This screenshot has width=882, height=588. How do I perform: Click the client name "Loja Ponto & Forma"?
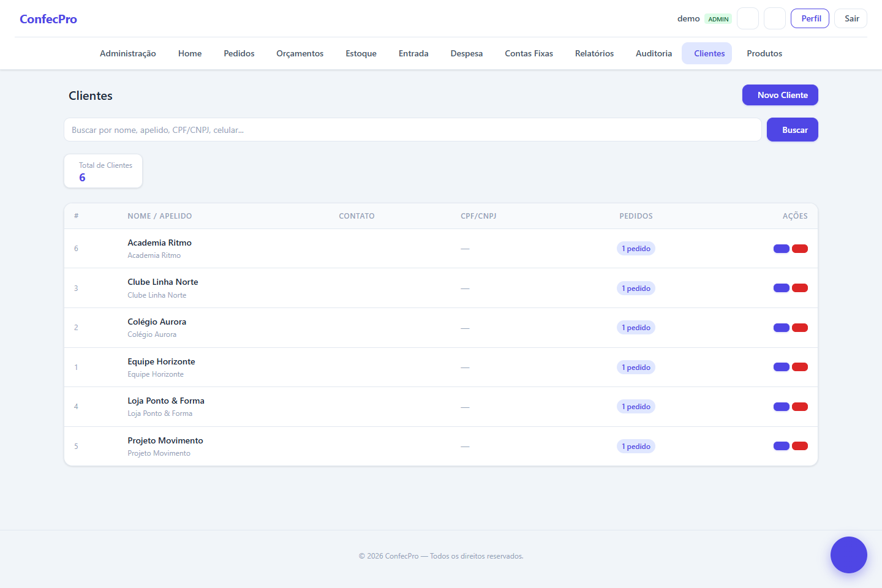(x=166, y=401)
